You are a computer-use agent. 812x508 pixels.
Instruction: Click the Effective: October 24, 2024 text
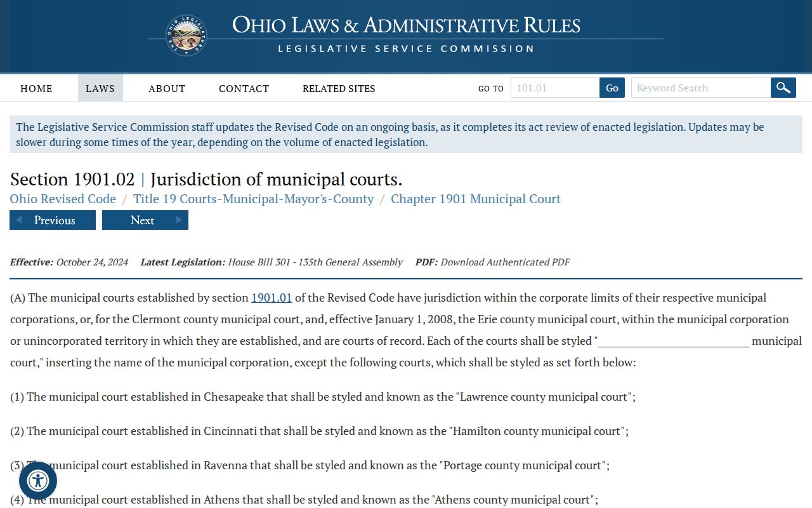click(x=69, y=262)
